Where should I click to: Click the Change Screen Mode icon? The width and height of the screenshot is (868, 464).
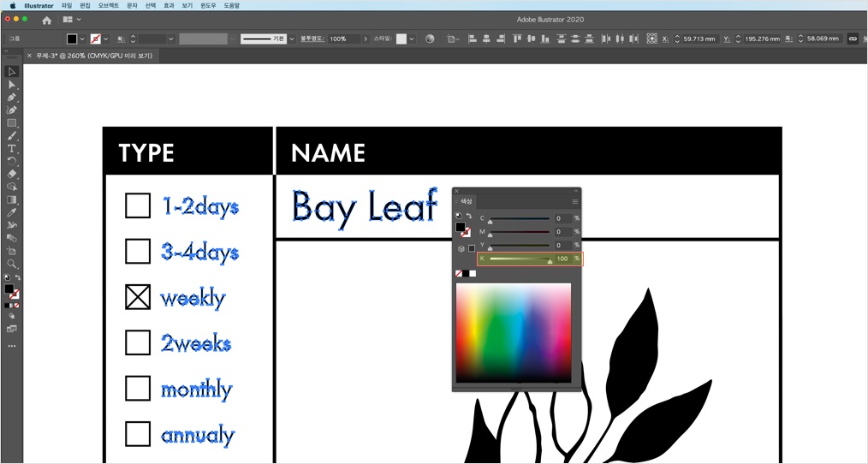11,329
